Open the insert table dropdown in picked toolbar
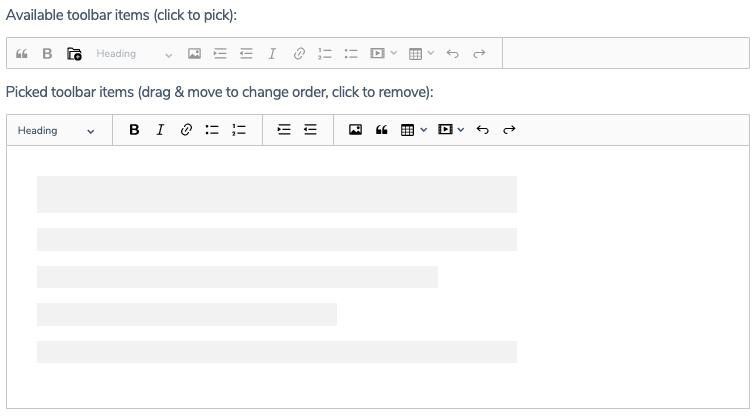The height and width of the screenshot is (416, 753). pos(414,130)
